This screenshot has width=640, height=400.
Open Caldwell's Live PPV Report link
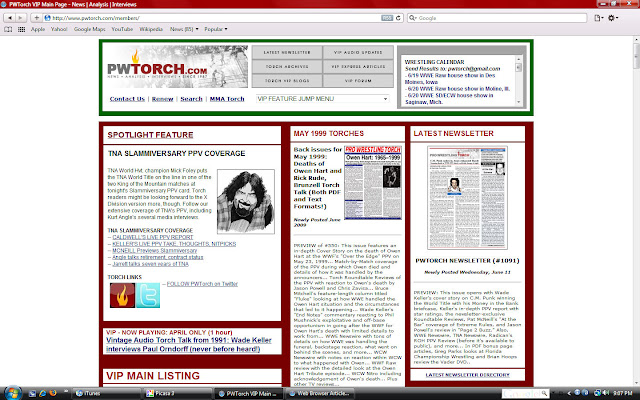pos(153,237)
